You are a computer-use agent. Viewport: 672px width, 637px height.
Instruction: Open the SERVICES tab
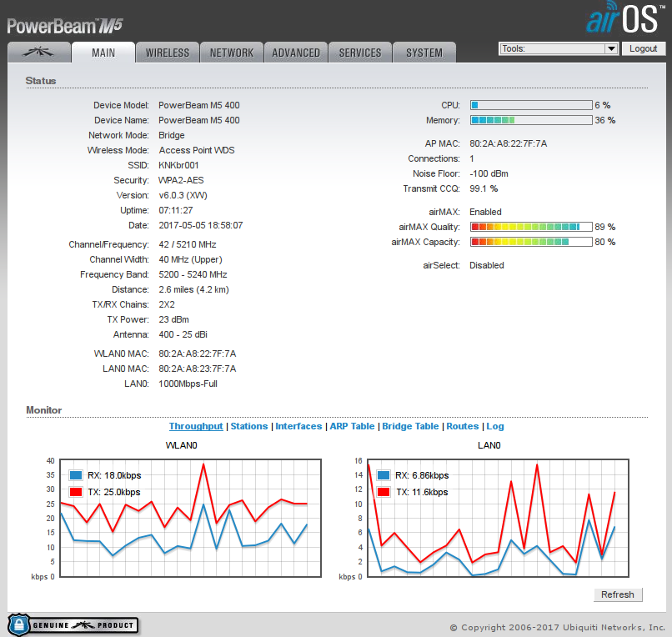point(360,53)
